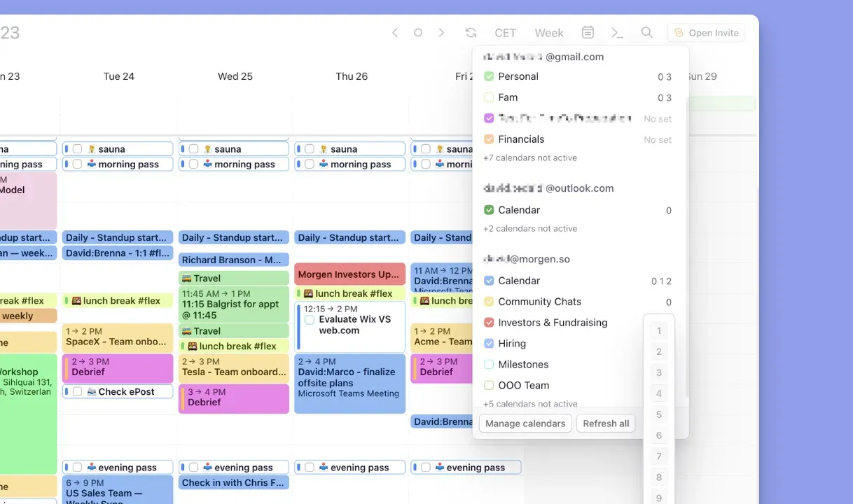Viewport: 853px width, 504px height.
Task: Expand '+2 calendars not active' under outlook account
Action: (529, 228)
